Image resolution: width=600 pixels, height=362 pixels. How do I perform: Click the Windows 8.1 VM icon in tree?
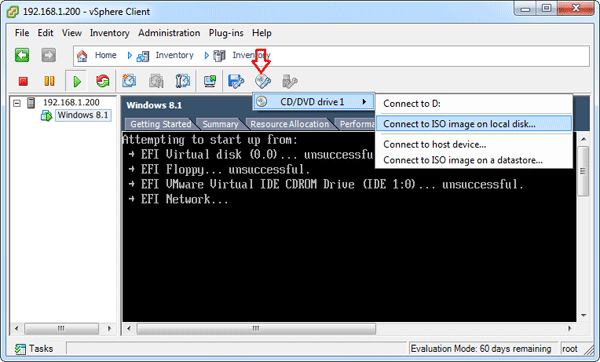46,115
